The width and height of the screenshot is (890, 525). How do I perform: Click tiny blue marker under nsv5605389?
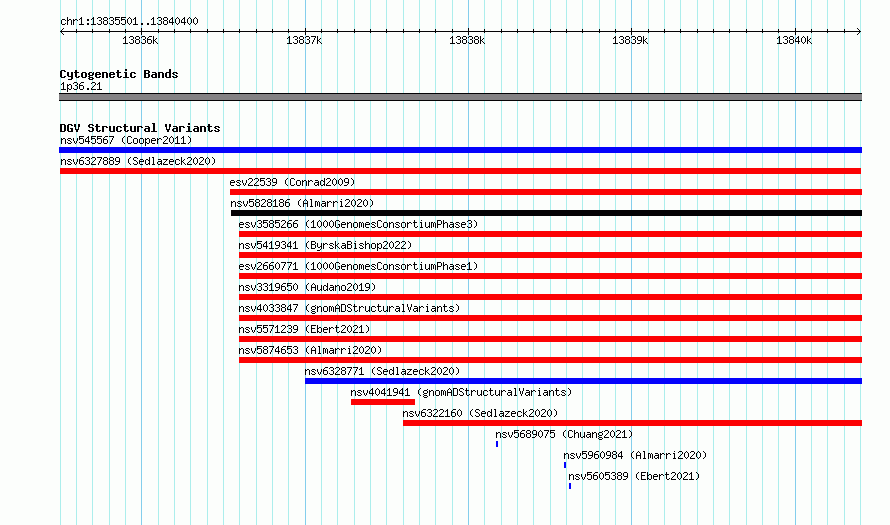pyautogui.click(x=570, y=486)
